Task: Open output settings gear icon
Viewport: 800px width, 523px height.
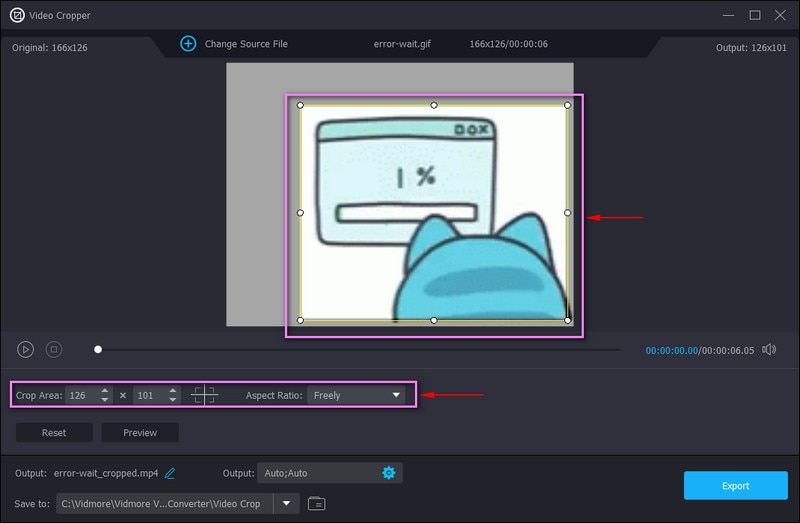Action: [x=389, y=473]
